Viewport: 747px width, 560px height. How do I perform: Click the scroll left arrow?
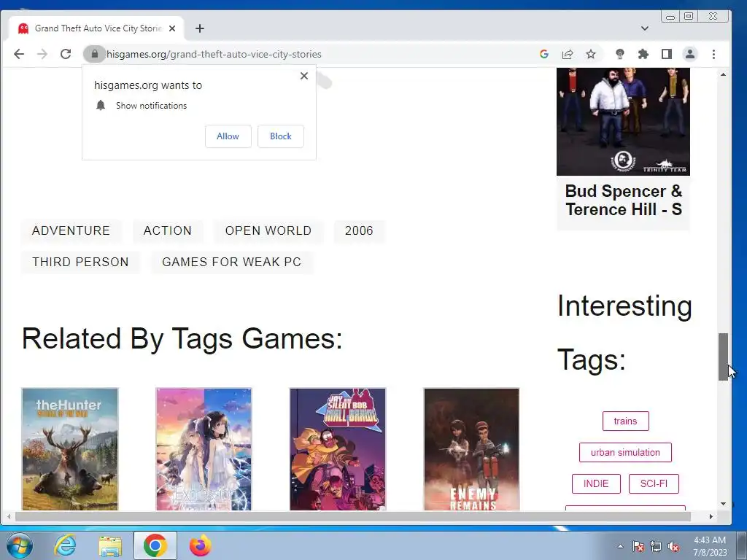click(x=9, y=516)
